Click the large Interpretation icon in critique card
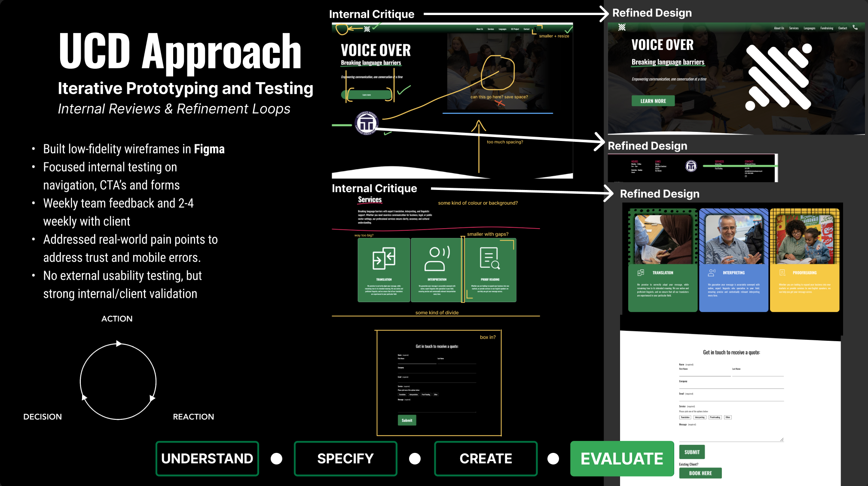 pyautogui.click(x=437, y=258)
